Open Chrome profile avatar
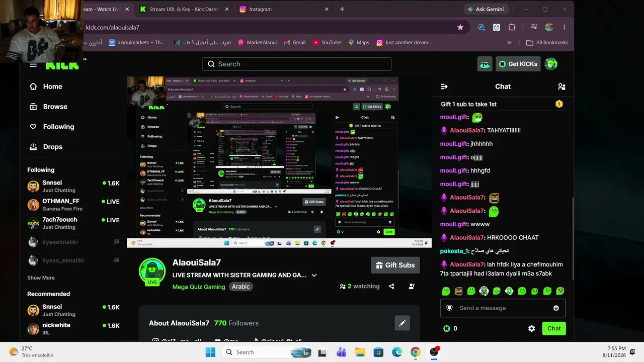The height and width of the screenshot is (362, 644). click(549, 27)
